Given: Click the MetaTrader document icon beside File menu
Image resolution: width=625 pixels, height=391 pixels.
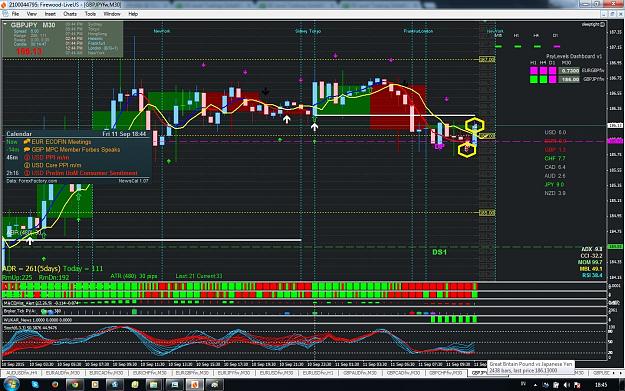Looking at the screenshot, I should (5, 14).
